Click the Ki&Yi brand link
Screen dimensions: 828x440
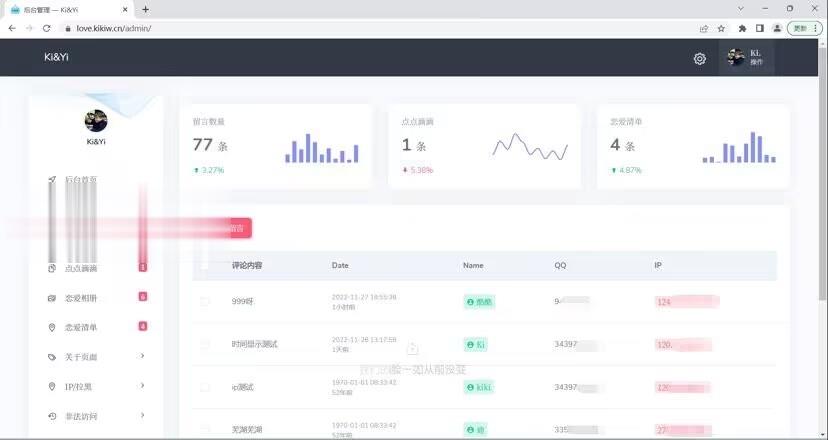coord(56,57)
